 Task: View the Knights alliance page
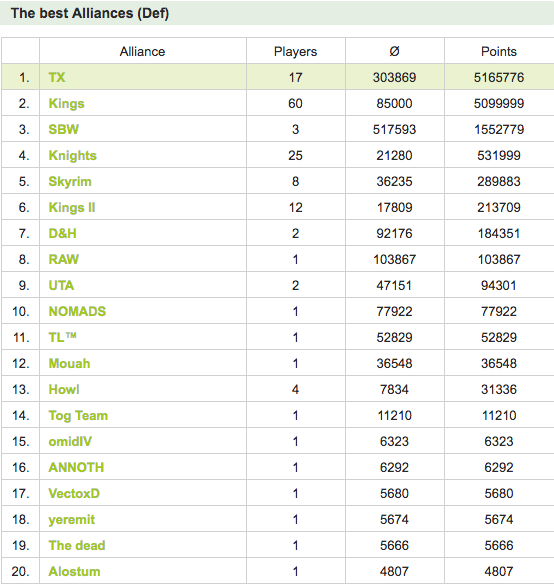pos(72,155)
